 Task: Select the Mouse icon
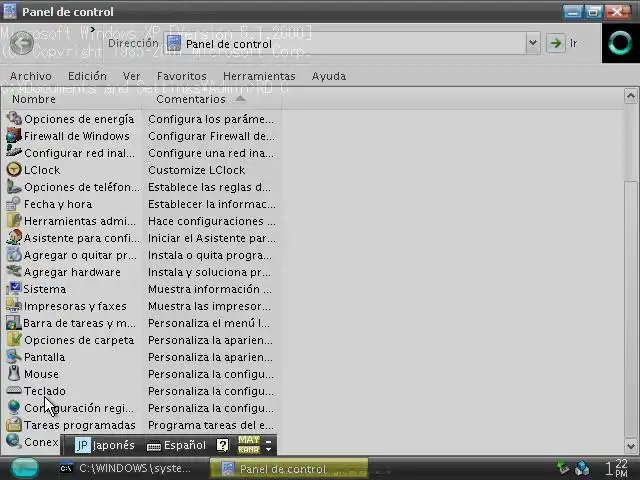[x=14, y=374]
